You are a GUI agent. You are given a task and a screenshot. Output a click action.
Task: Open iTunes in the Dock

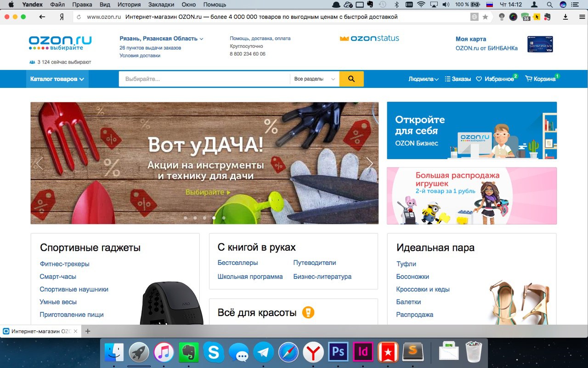(x=164, y=353)
